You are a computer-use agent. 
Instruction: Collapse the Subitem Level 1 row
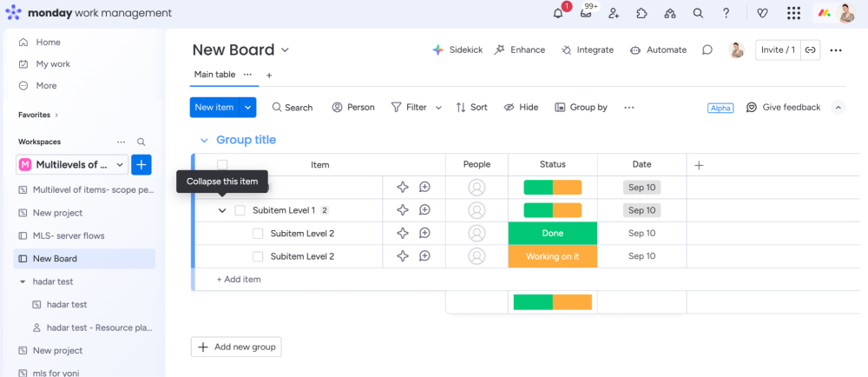pyautogui.click(x=222, y=210)
